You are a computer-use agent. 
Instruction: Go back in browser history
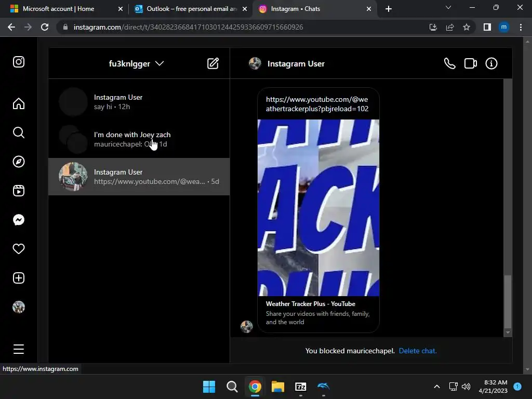(11, 27)
